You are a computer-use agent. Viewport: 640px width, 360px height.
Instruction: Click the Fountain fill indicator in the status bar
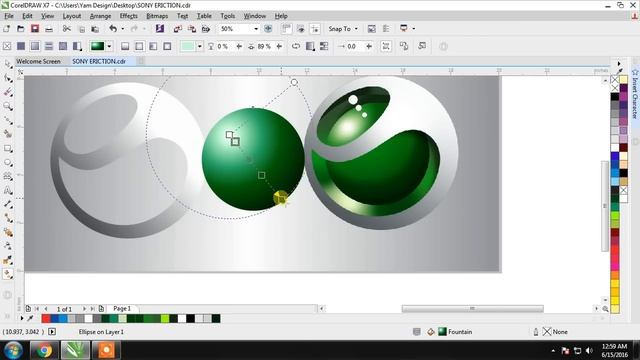pos(455,332)
